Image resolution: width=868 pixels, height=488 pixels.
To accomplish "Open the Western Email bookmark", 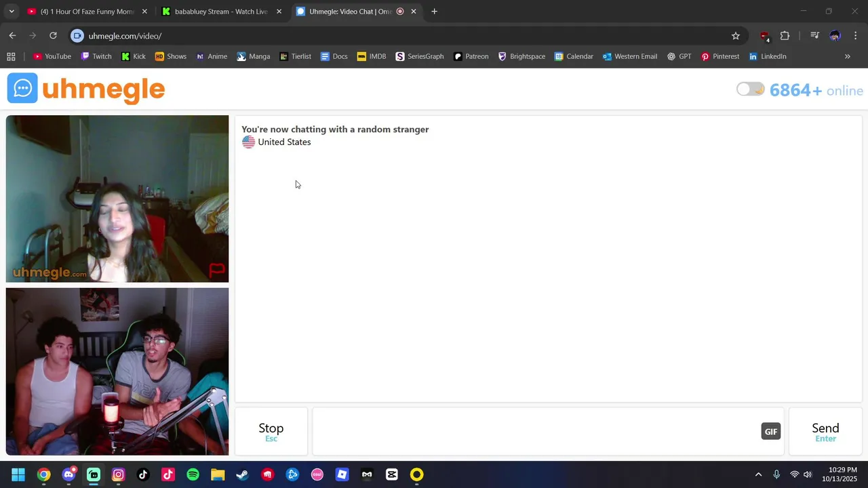I will 630,56.
